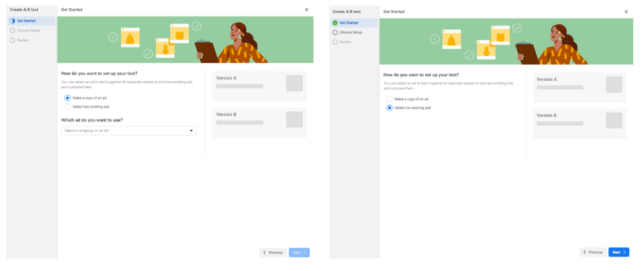Click Previous button in the left dialog
The width and height of the screenshot is (644, 271).
[x=273, y=252]
